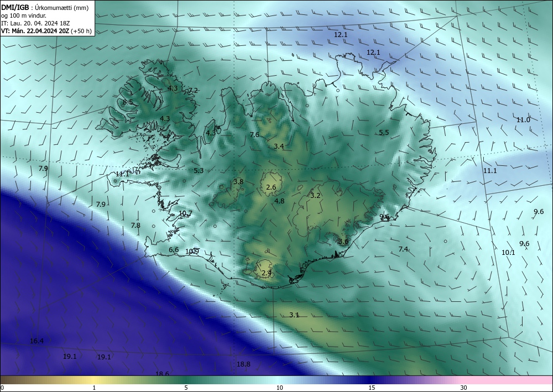The image size is (553, 392).
Task: Click the 3.8 value on the glacier
Action: click(238, 182)
